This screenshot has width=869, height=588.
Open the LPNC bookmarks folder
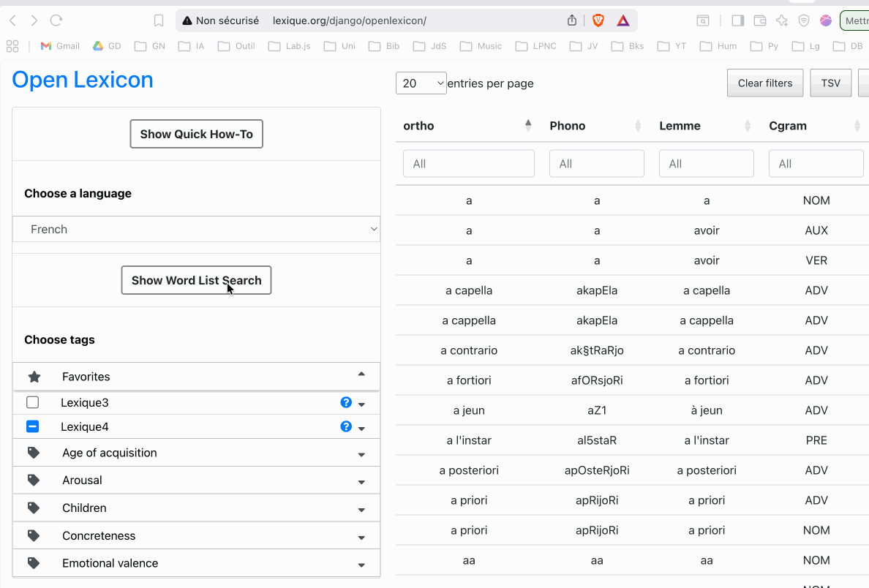click(x=535, y=46)
